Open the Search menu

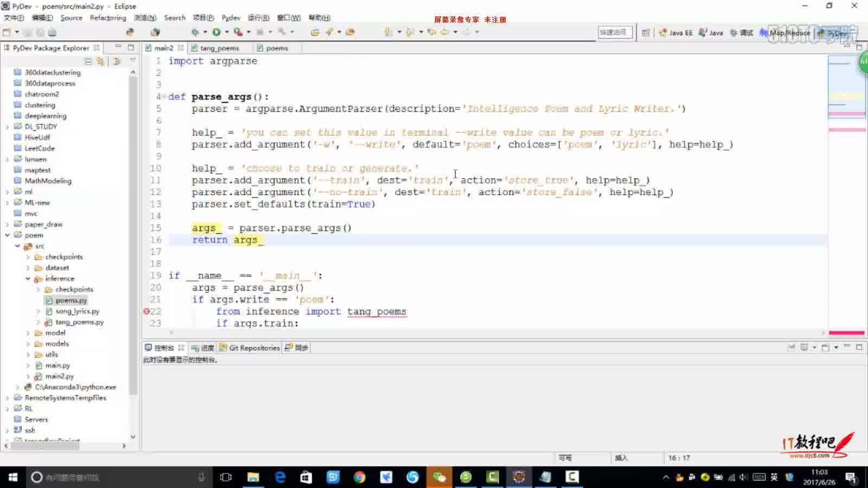(x=175, y=18)
